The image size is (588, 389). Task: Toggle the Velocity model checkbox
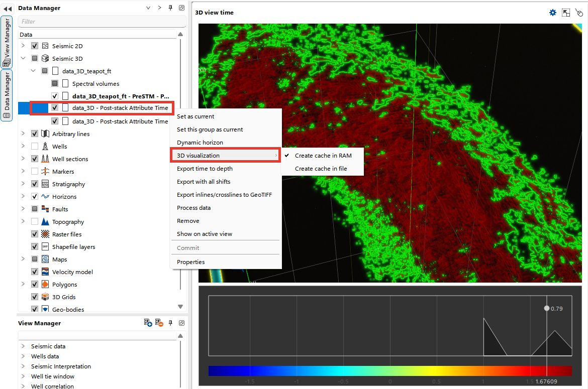click(35, 272)
